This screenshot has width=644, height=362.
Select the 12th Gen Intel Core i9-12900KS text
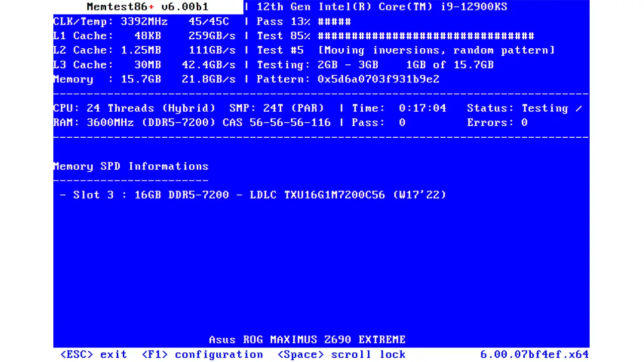[382, 7]
